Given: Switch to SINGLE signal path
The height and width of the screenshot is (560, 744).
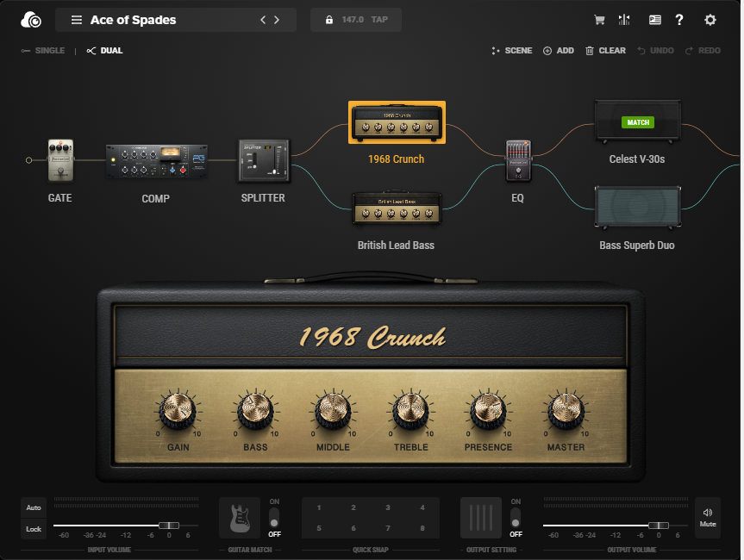Looking at the screenshot, I should point(43,51).
